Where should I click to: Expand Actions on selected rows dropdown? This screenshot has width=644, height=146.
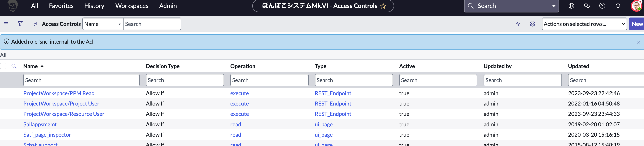[584, 24]
